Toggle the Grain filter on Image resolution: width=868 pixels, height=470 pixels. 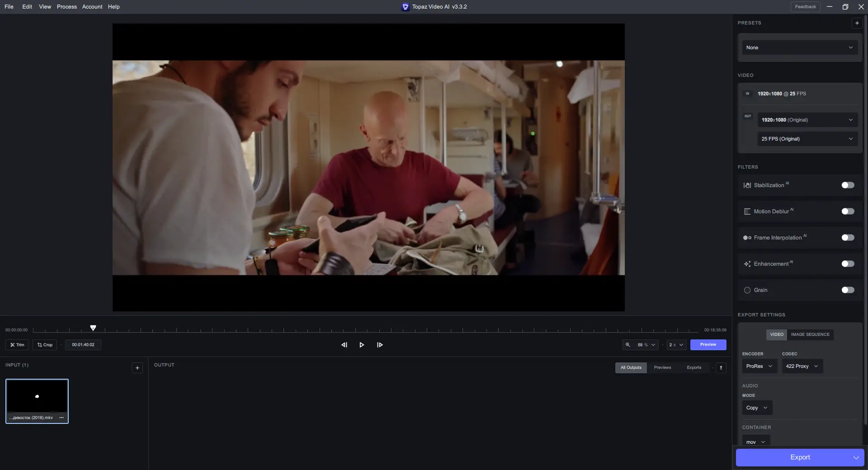848,290
